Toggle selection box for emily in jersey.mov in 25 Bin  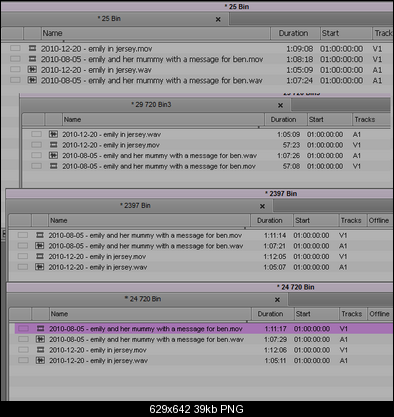click(15, 48)
